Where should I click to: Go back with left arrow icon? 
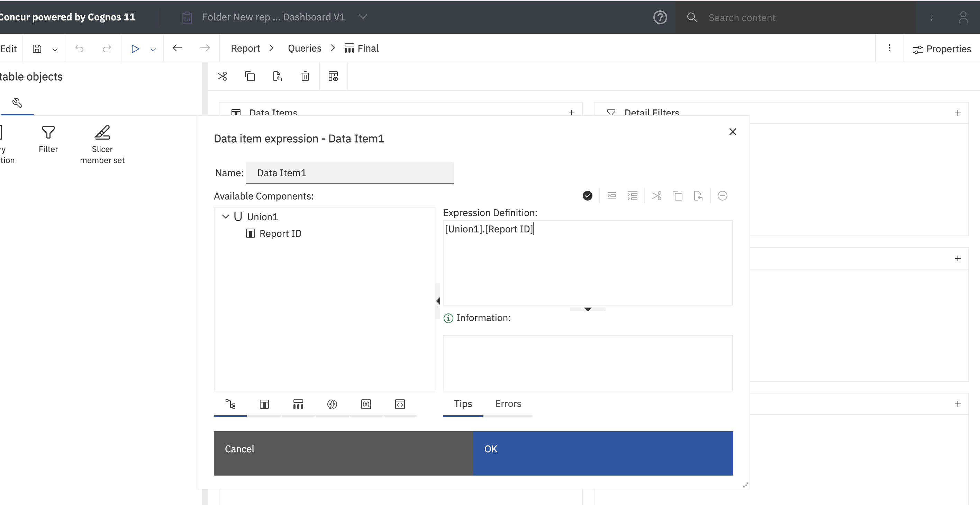pyautogui.click(x=178, y=48)
